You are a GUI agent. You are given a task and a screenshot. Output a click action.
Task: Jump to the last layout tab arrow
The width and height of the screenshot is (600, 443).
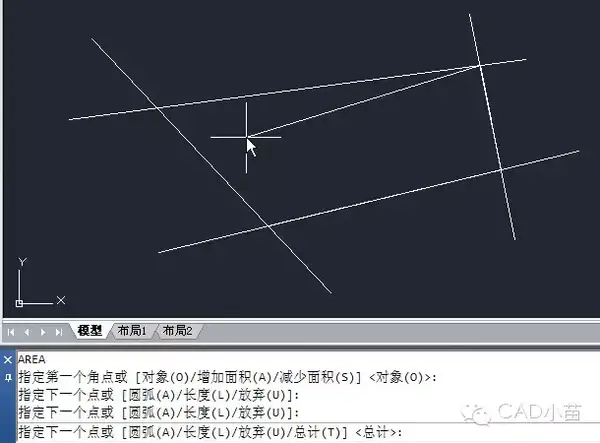[59, 332]
